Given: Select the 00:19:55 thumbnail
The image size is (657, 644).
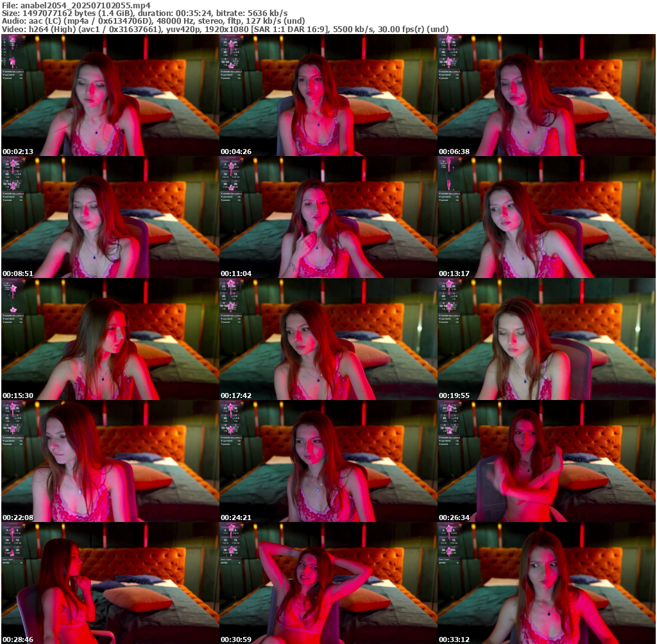Looking at the screenshot, I should tap(546, 339).
